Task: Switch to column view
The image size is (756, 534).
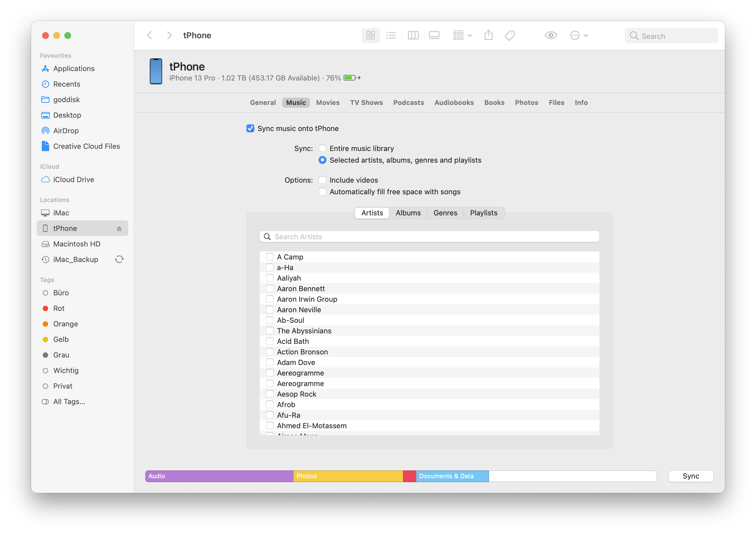Action: tap(413, 35)
